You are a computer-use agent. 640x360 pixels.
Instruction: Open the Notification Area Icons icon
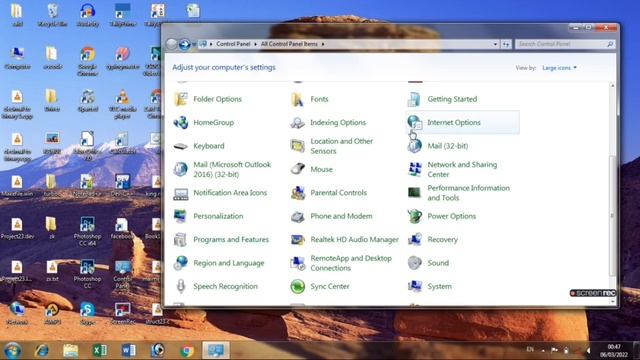pos(181,193)
